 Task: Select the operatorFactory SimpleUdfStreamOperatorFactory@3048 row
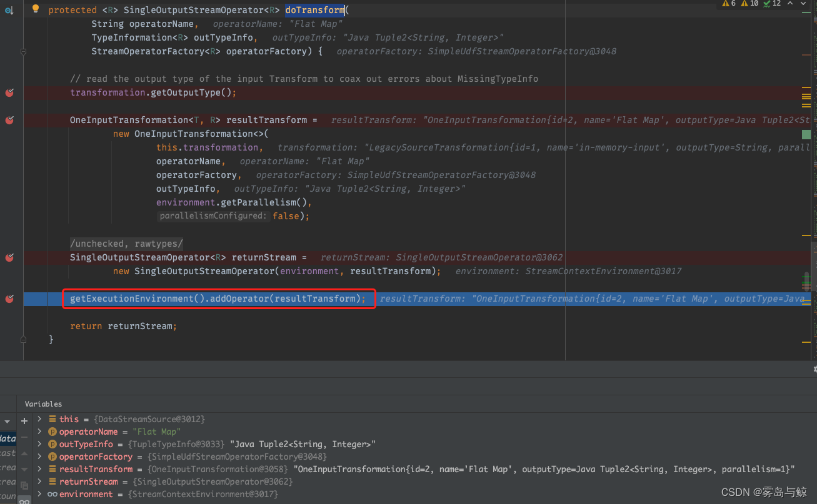pyautogui.click(x=425, y=457)
